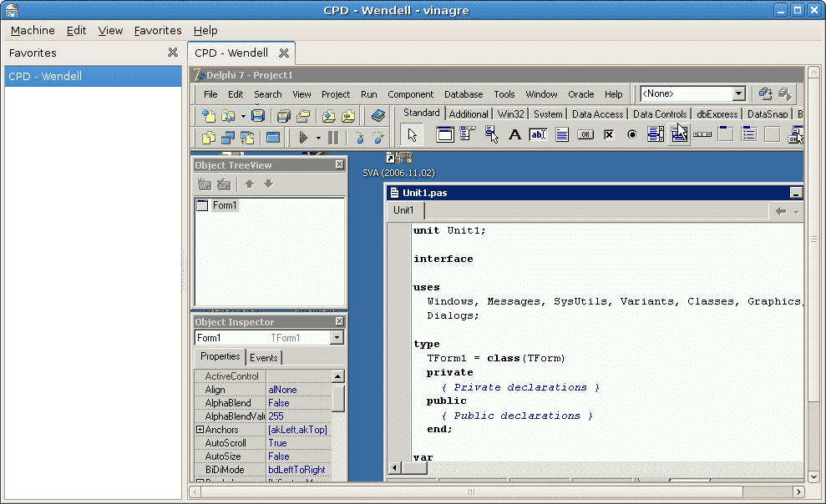Click Add file to project icon

pyautogui.click(x=329, y=116)
